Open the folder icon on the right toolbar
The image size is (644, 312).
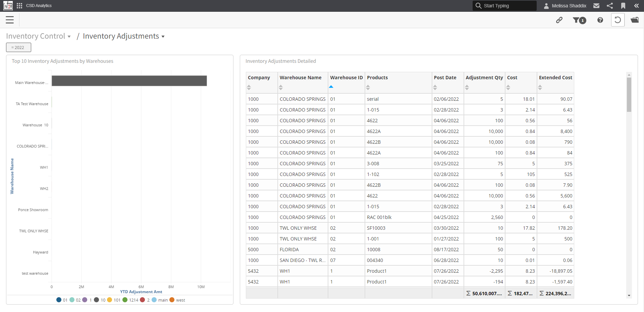click(x=636, y=20)
